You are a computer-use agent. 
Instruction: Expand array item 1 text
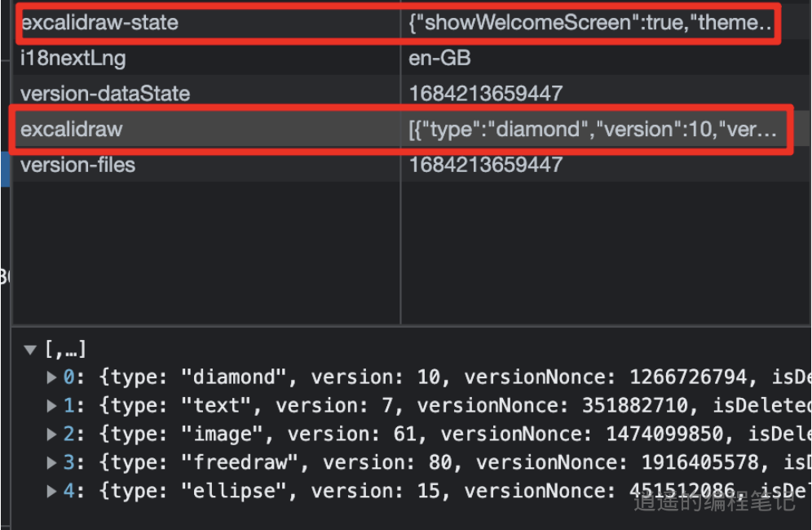51,406
